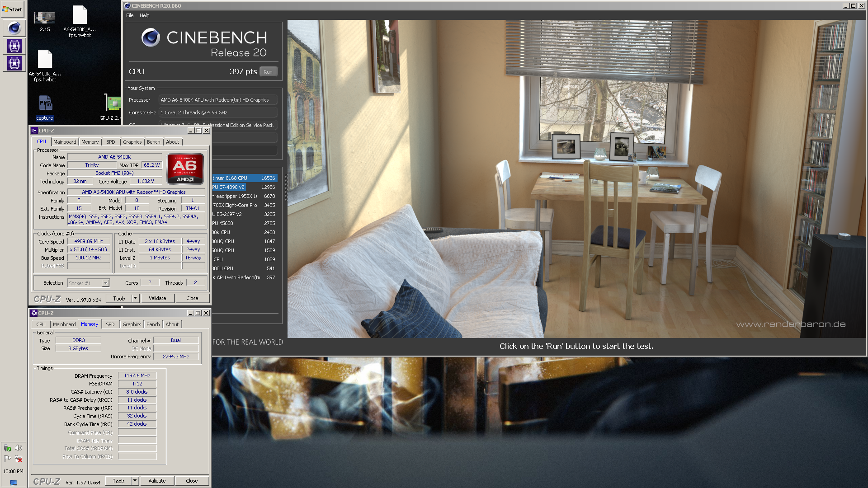Open the A6-5400K fps.hwbot file at the top
Viewport: 868px width, 488px height.
(80, 21)
